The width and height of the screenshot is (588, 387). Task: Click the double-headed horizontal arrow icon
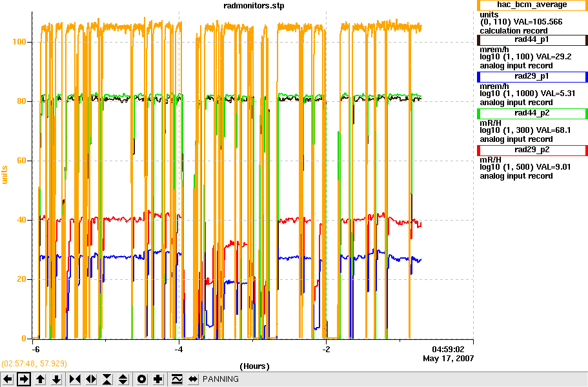(x=193, y=379)
